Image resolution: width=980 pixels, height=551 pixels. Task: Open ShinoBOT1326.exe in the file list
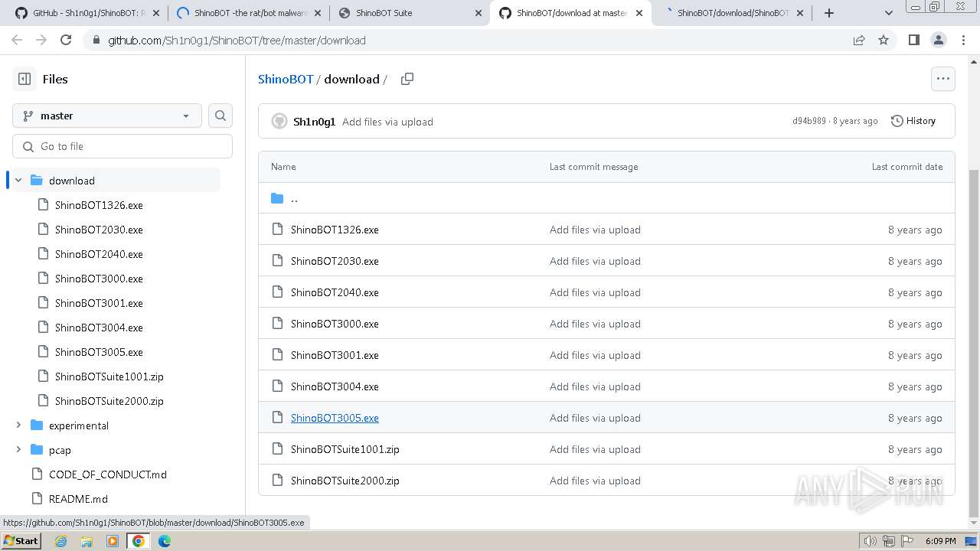pyautogui.click(x=335, y=230)
